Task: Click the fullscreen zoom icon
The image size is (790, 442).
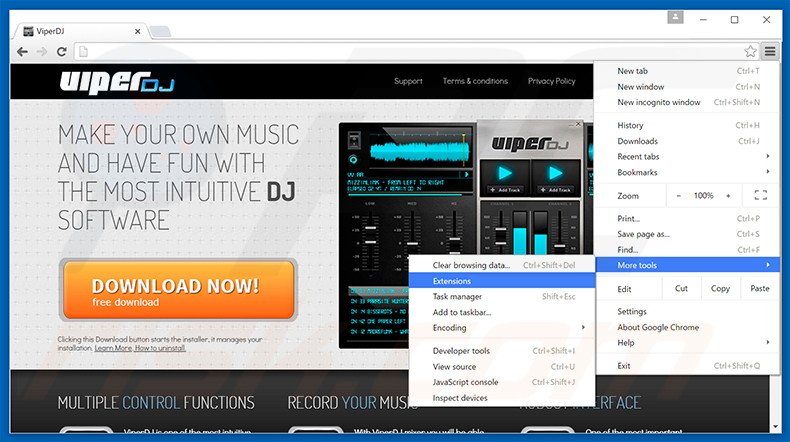Action: pyautogui.click(x=760, y=196)
